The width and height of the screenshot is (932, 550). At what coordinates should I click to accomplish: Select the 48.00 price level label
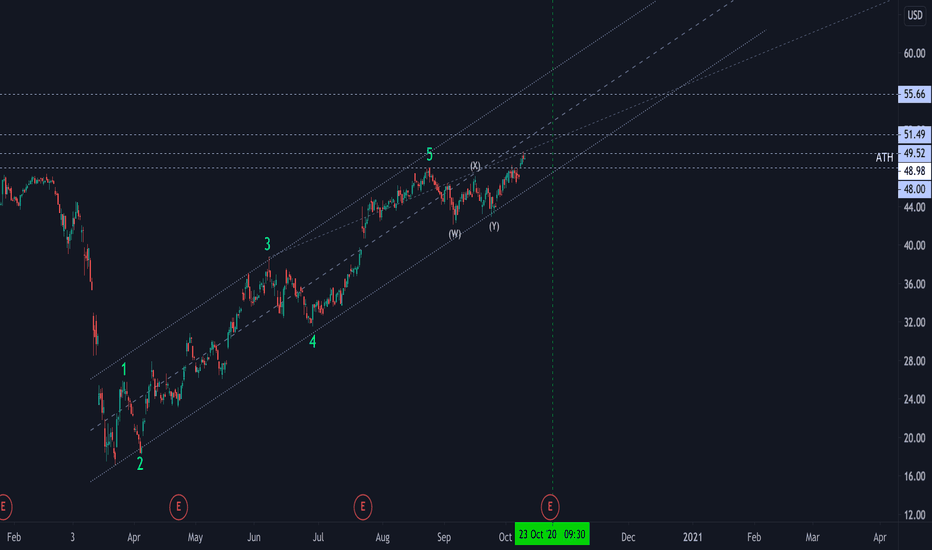coord(914,189)
